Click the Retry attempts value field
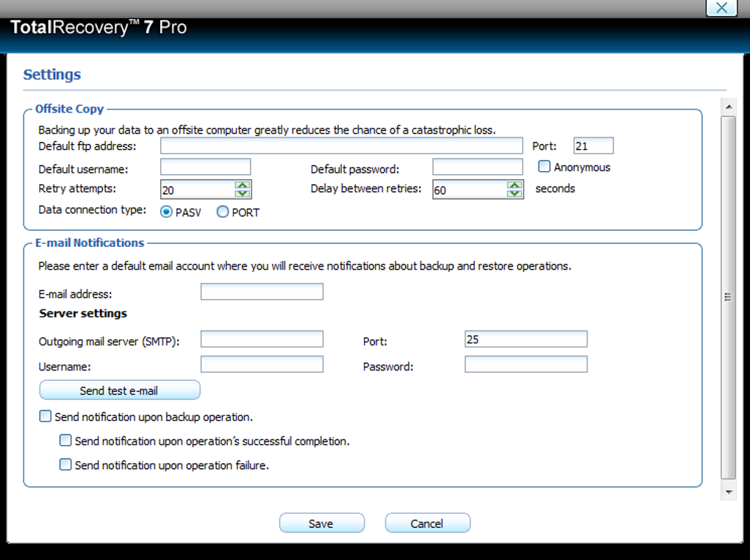Image resolution: width=750 pixels, height=560 pixels. click(x=198, y=190)
